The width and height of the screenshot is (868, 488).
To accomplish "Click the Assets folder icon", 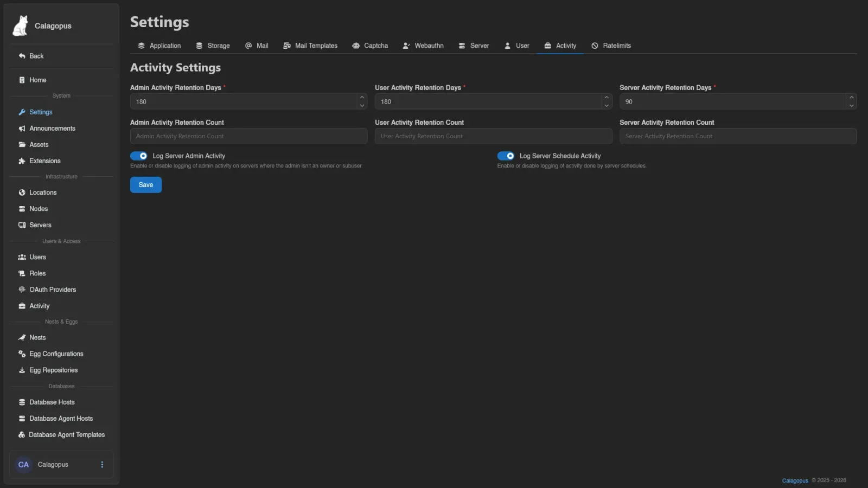I will coord(22,145).
